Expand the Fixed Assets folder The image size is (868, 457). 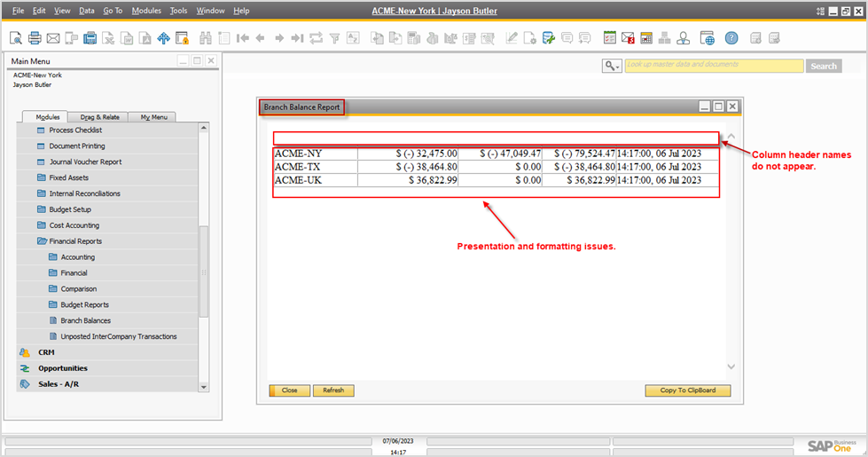[x=66, y=177]
